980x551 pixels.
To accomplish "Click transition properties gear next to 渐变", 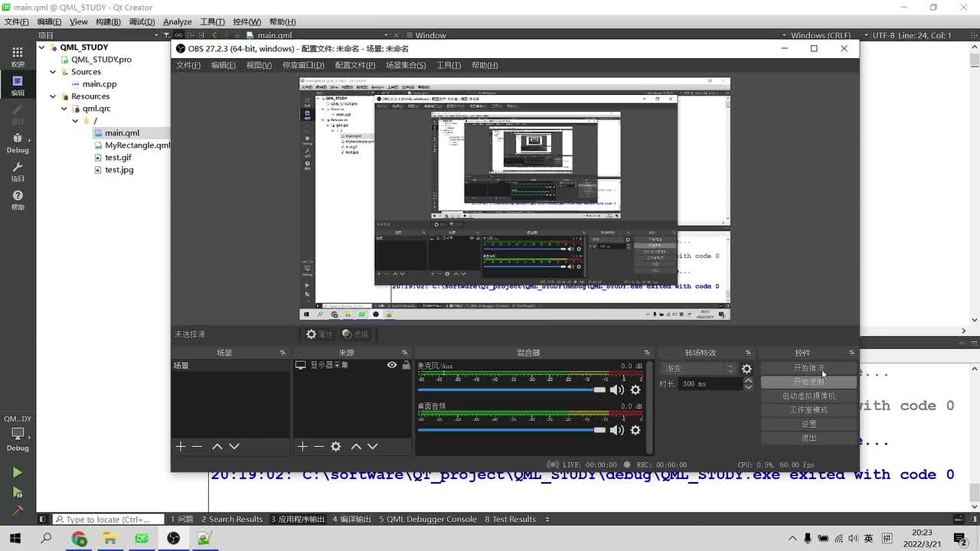I will coord(746,369).
